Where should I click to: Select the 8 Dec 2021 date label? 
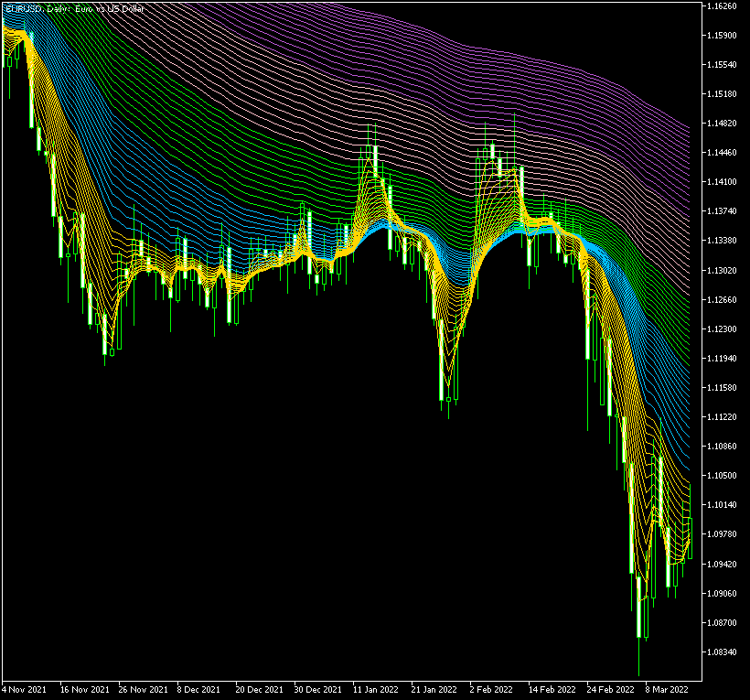click(x=198, y=690)
